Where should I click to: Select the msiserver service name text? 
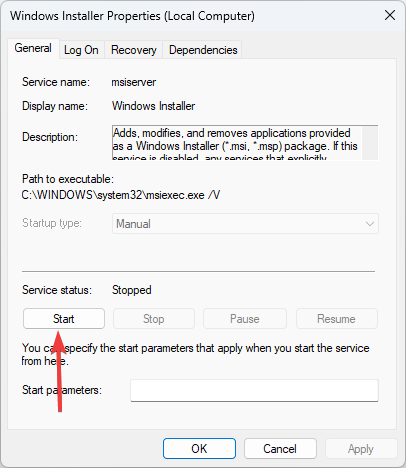(134, 82)
